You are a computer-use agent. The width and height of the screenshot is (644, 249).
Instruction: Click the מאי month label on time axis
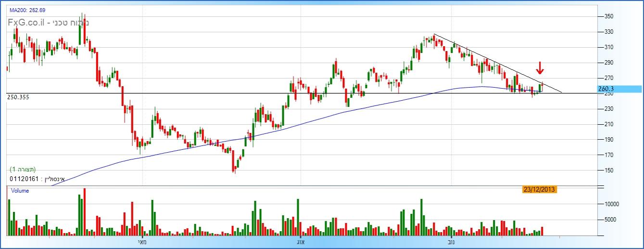pyautogui.click(x=142, y=242)
